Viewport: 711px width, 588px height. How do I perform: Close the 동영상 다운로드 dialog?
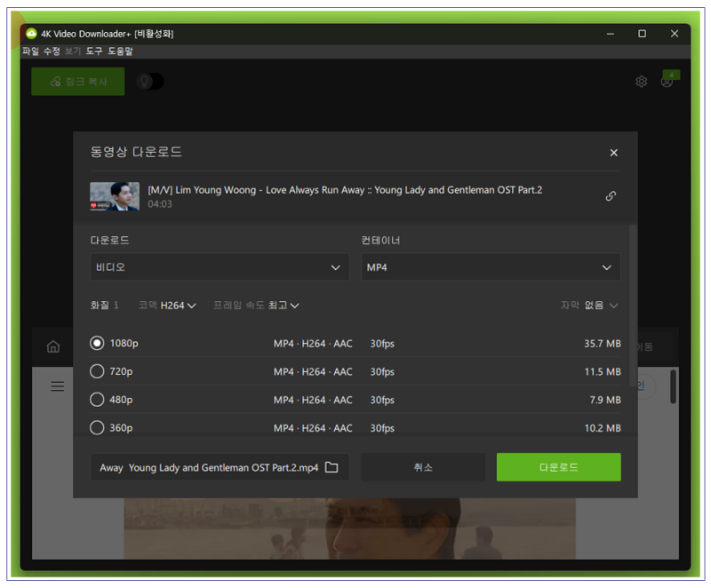tap(613, 153)
